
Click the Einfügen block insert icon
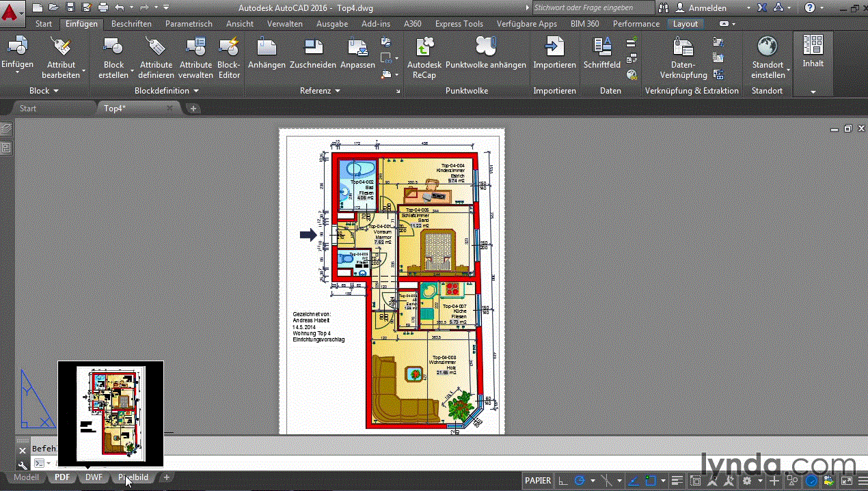[17, 46]
